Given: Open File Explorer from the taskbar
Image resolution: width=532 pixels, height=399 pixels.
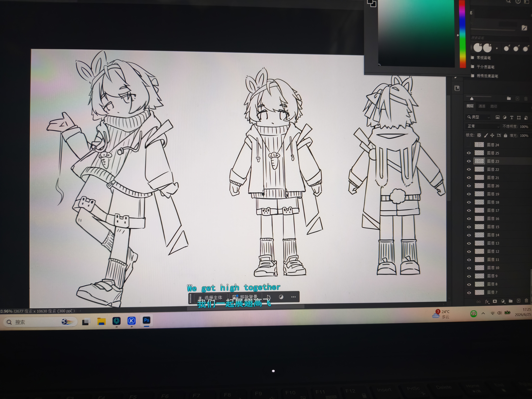Looking at the screenshot, I should [101, 321].
